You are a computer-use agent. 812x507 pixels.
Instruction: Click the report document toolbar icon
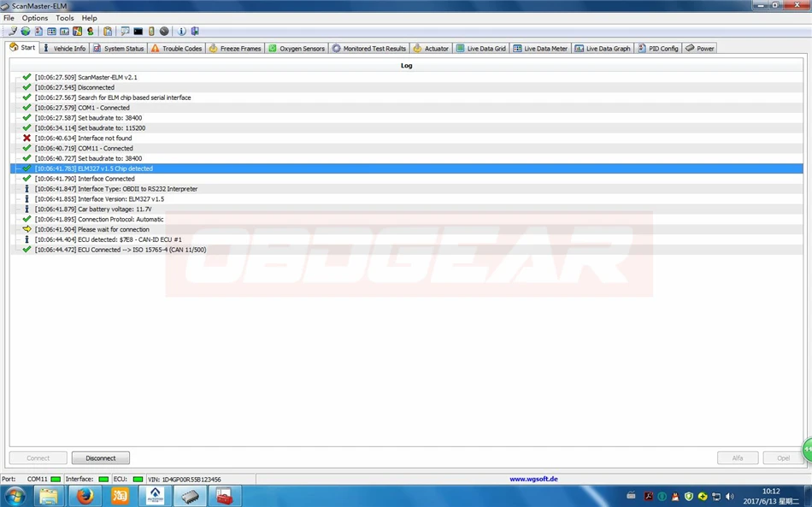pos(38,31)
